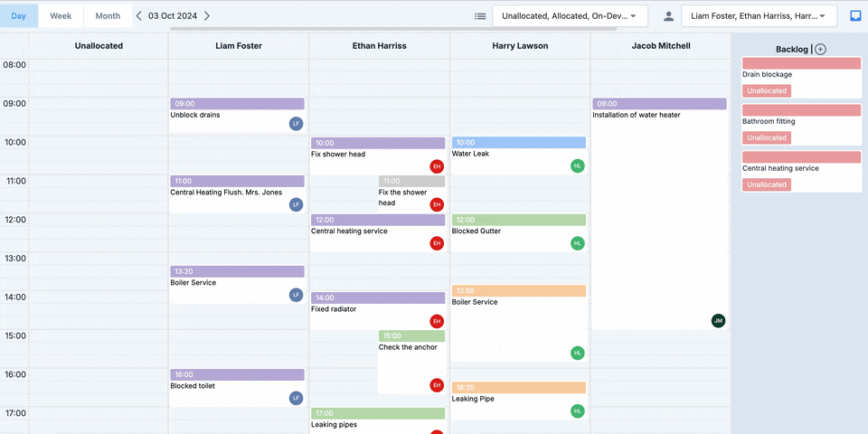Screen dimensions: 868x434
Task: Click the orange 13:50 header on Boiler Service
Action: pyautogui.click(x=518, y=290)
